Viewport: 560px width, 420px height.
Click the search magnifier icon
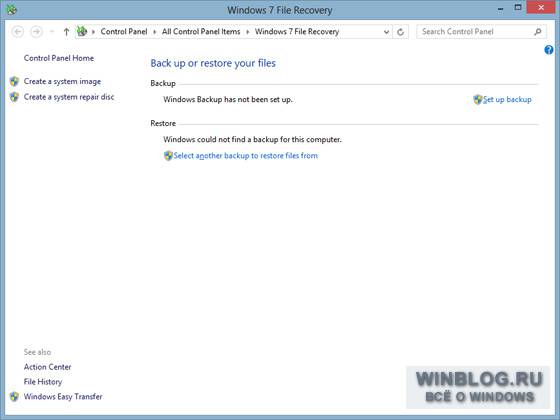coord(538,32)
